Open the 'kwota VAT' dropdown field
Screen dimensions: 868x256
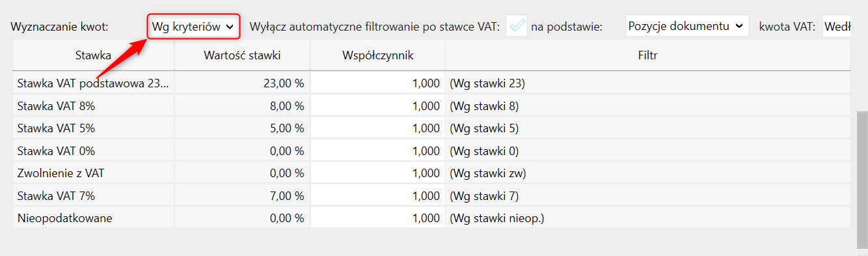tap(837, 27)
